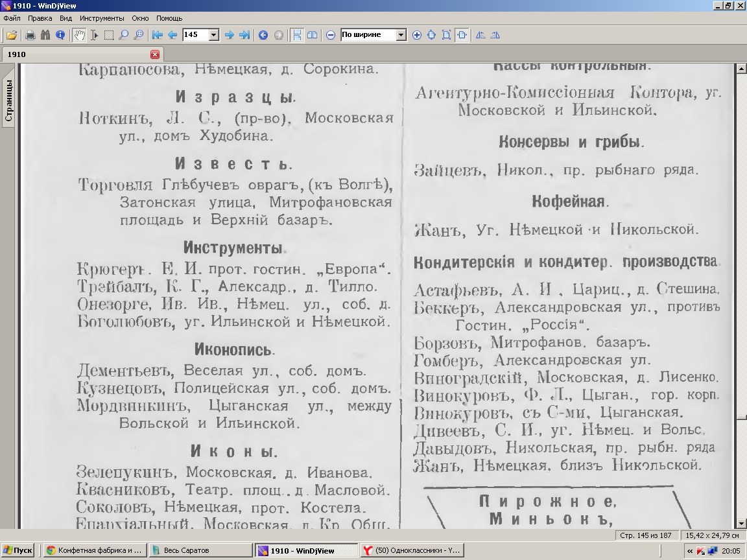Expand the zoom mode 'По ширине' dropdown
Screen dimensions: 747x560
(401, 35)
